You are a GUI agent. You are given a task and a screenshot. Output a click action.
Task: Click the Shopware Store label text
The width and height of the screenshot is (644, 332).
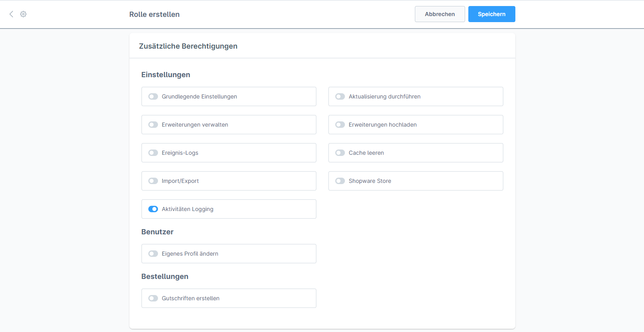point(370,181)
